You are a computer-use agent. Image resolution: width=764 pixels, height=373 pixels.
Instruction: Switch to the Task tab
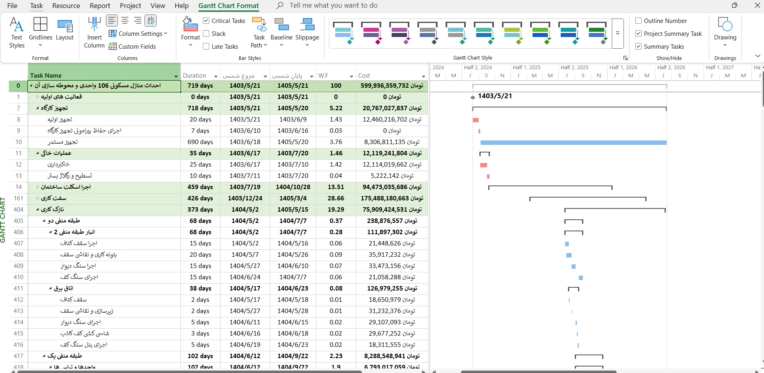[x=36, y=6]
